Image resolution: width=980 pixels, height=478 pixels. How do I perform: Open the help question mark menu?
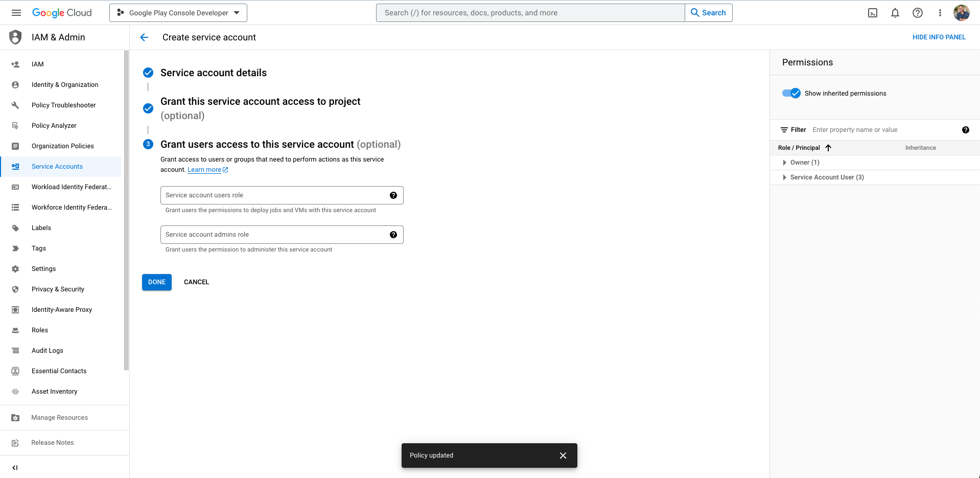(x=918, y=13)
